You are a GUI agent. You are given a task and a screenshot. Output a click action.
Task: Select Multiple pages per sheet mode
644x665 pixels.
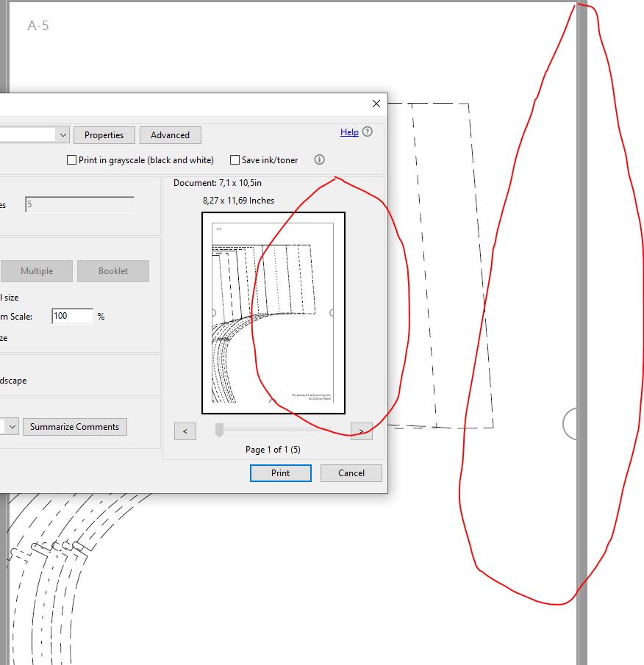click(37, 270)
